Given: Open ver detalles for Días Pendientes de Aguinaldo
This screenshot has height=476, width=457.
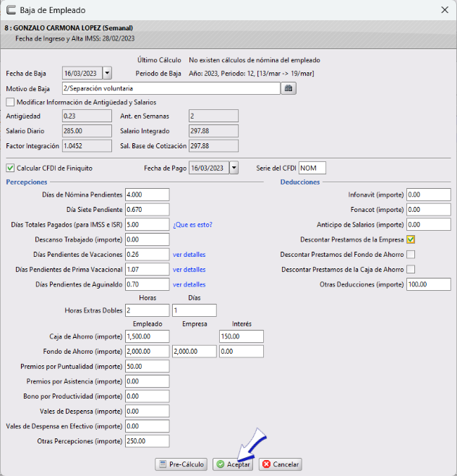Looking at the screenshot, I should tap(189, 284).
